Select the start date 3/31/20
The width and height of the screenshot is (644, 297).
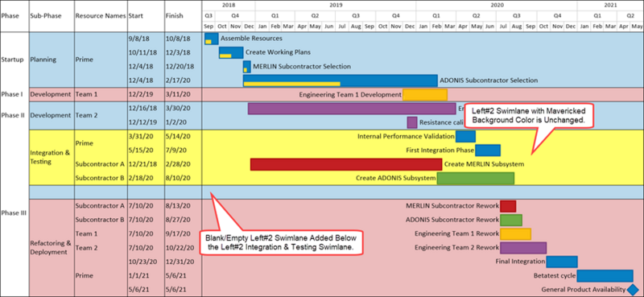[140, 136]
